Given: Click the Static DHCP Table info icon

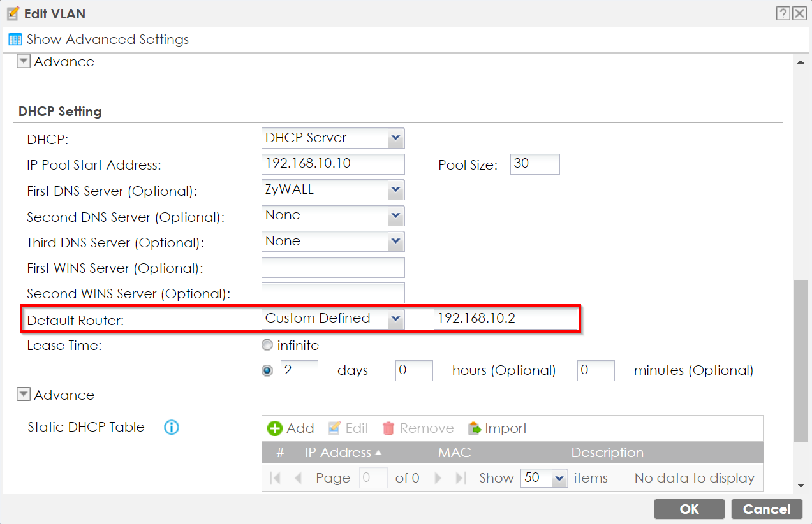Looking at the screenshot, I should [x=171, y=427].
